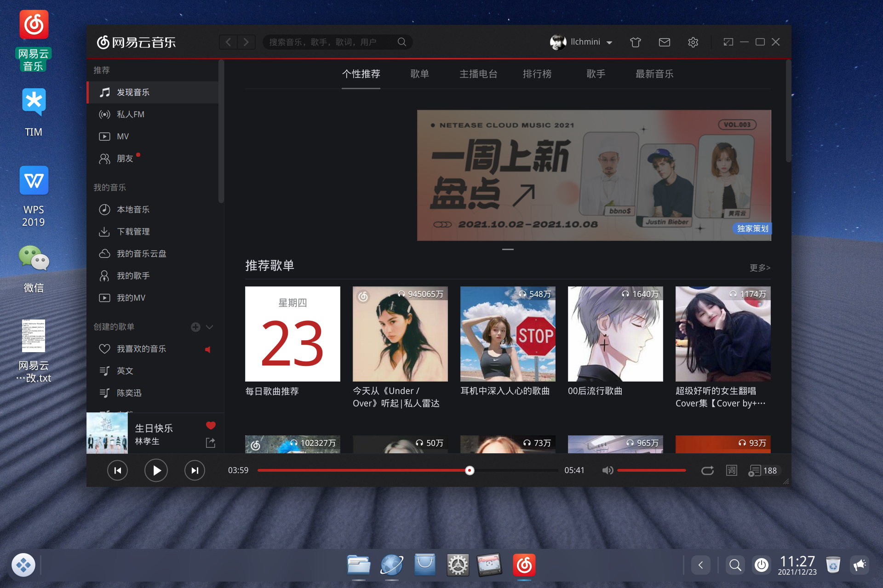Screen dimensions: 883x588
Task: Open the theme skin T-shirt icon
Action: [636, 42]
